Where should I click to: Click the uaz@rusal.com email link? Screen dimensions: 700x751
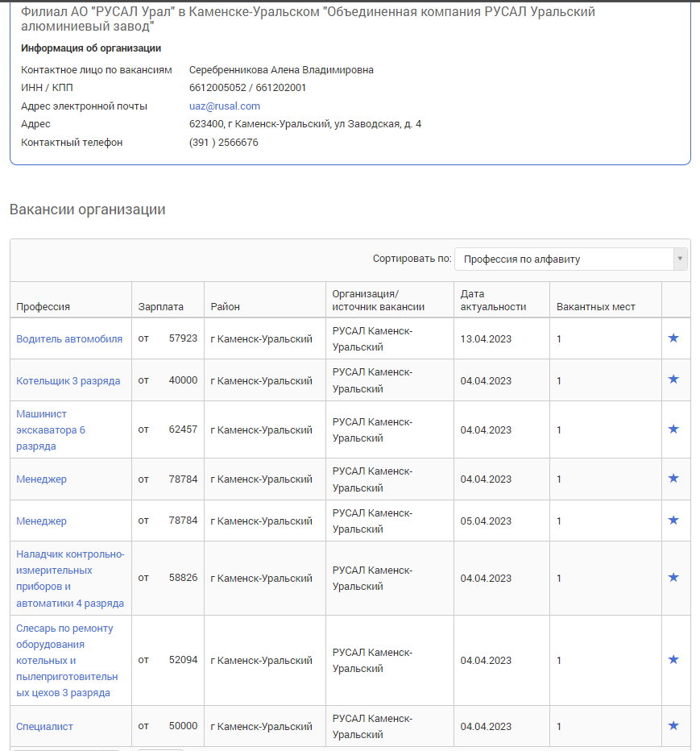(x=225, y=106)
